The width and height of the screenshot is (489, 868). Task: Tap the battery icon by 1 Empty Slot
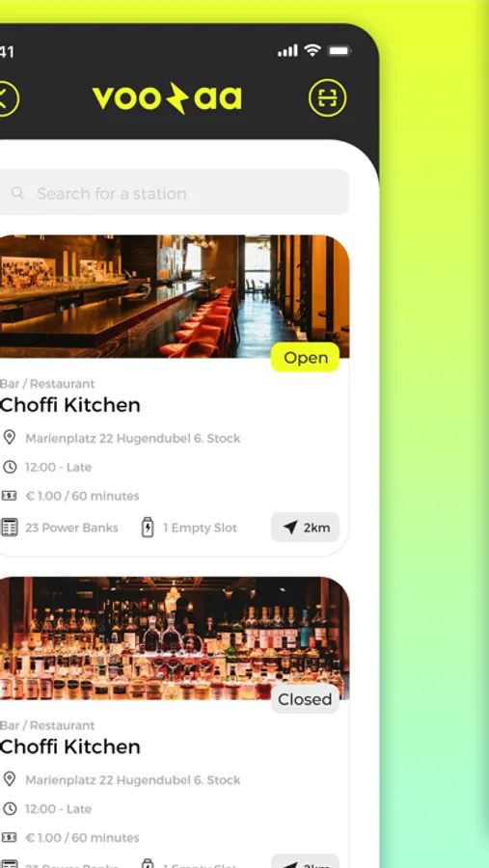(148, 528)
